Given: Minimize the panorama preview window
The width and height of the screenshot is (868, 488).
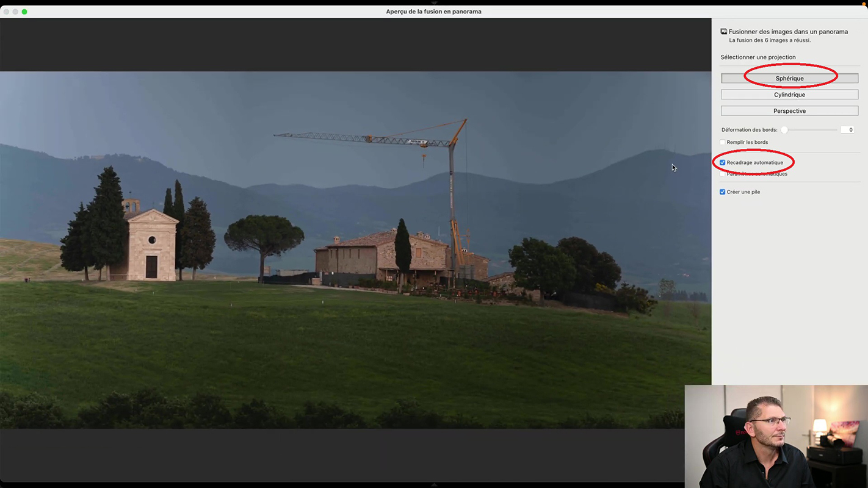Looking at the screenshot, I should point(16,12).
